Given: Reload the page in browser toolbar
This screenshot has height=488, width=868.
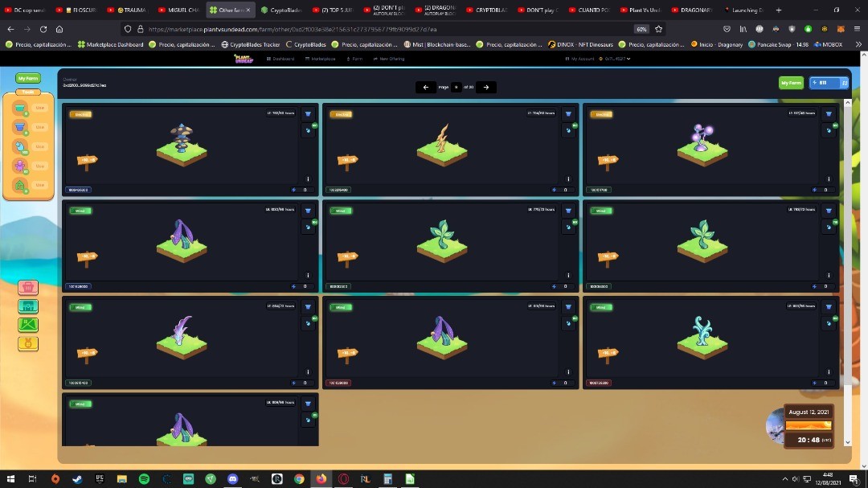Looking at the screenshot, I should pos(43,30).
